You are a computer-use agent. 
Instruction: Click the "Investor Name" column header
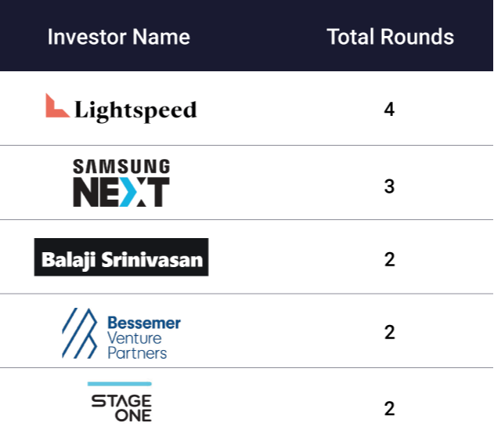[x=118, y=37]
